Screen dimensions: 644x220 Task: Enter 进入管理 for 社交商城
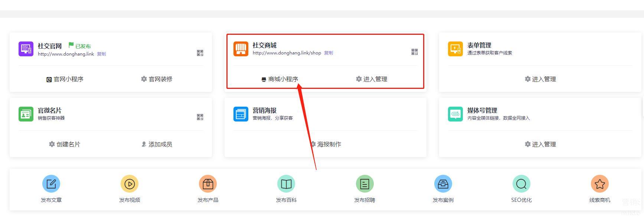coord(372,79)
